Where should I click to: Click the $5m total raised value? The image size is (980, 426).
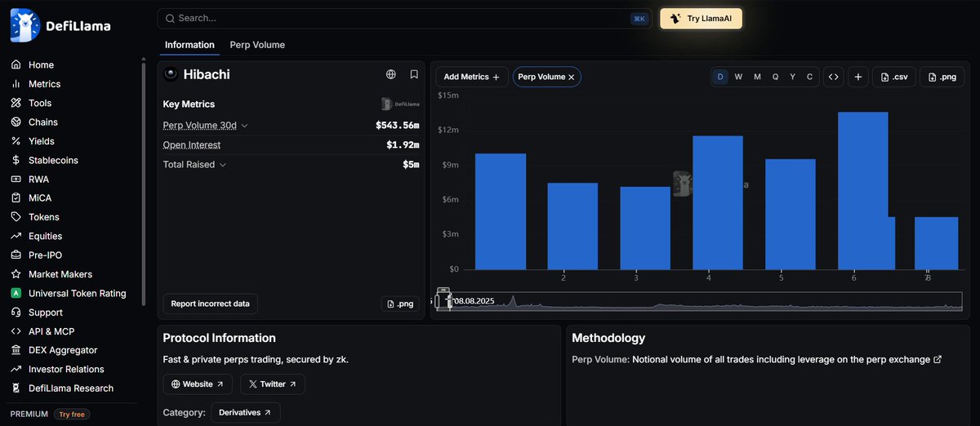click(411, 165)
